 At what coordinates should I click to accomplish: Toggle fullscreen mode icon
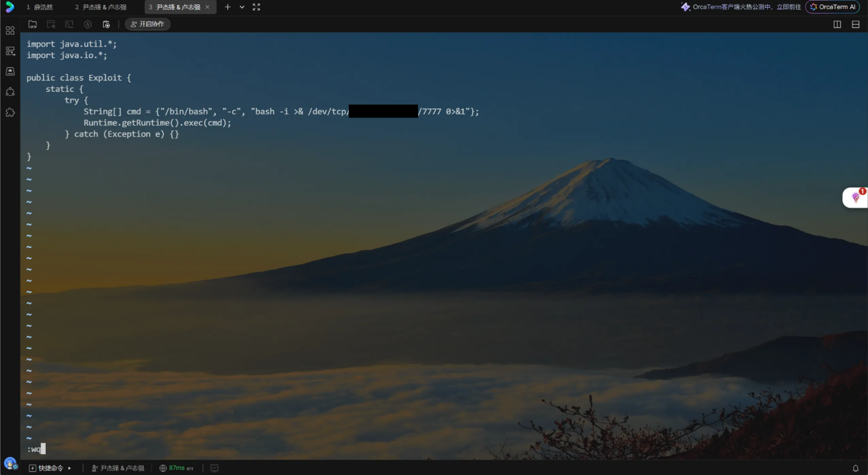pos(256,7)
